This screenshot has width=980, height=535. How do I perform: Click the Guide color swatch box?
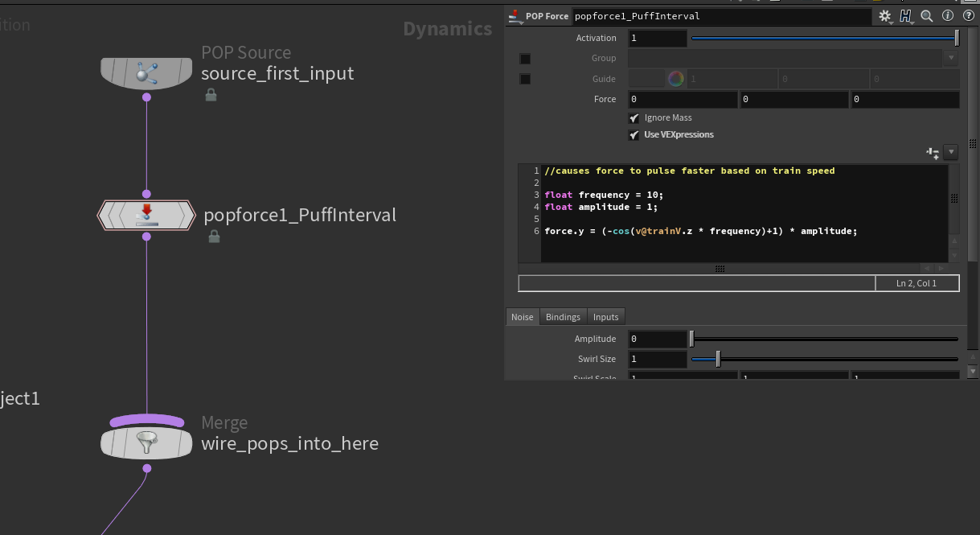click(646, 79)
